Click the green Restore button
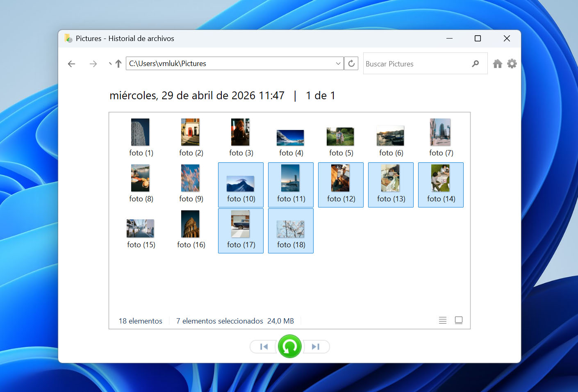Screen dimensions: 578x392 click(290, 346)
